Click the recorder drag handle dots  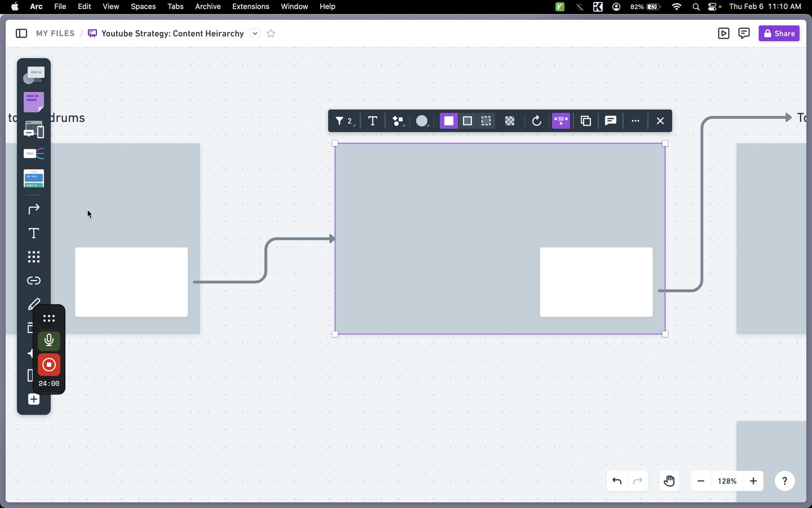pos(49,319)
